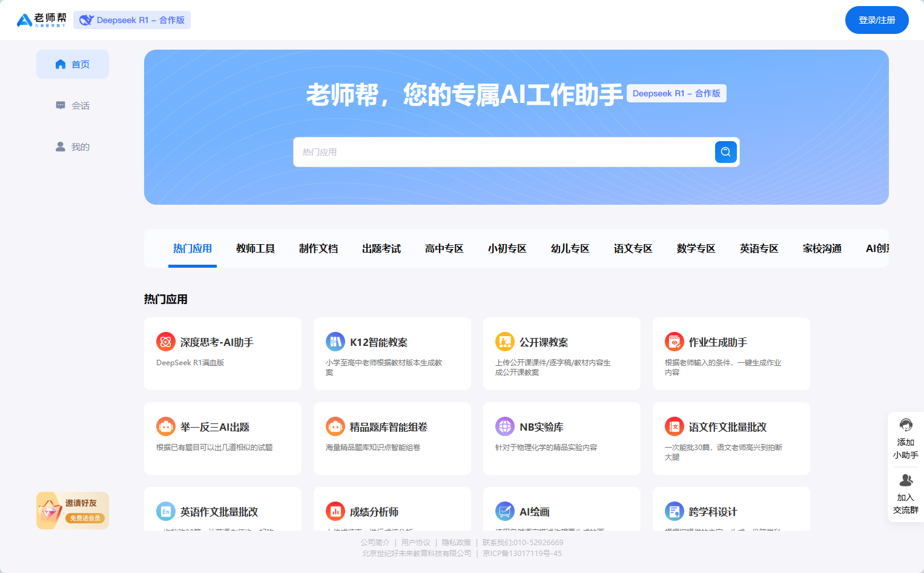
Task: Open the K12智能教案 card title
Action: tap(379, 342)
